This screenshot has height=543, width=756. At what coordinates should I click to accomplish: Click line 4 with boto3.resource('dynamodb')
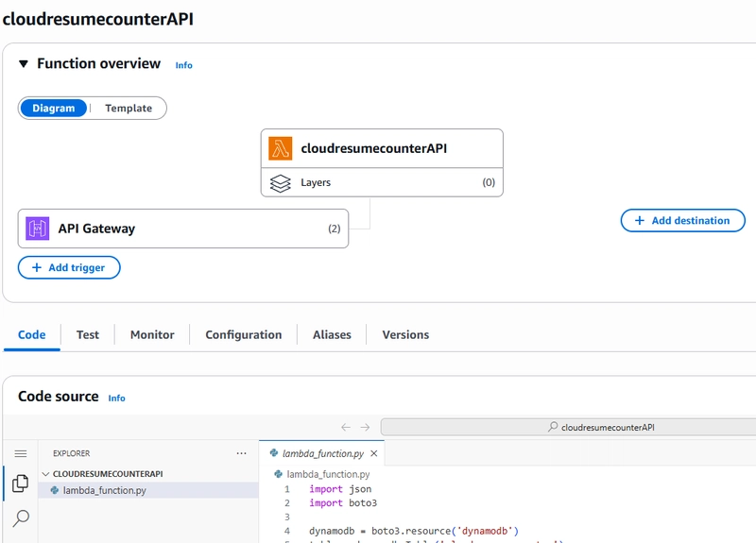click(x=414, y=531)
